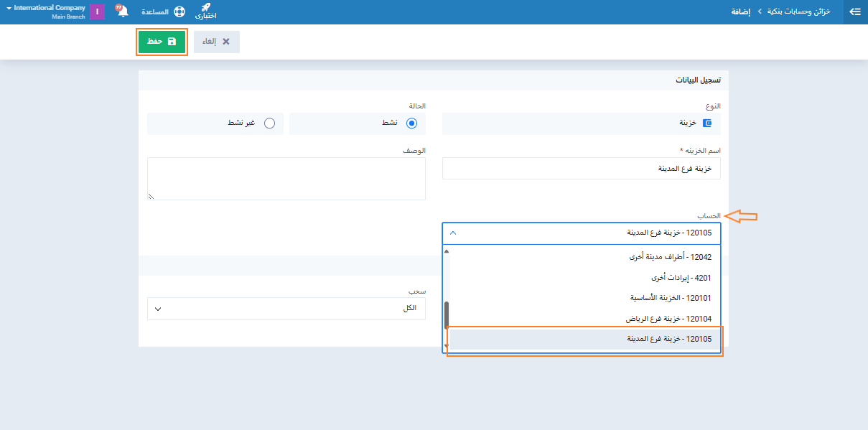Open the notifications bell icon
This screenshot has height=430, width=868.
pos(123,11)
